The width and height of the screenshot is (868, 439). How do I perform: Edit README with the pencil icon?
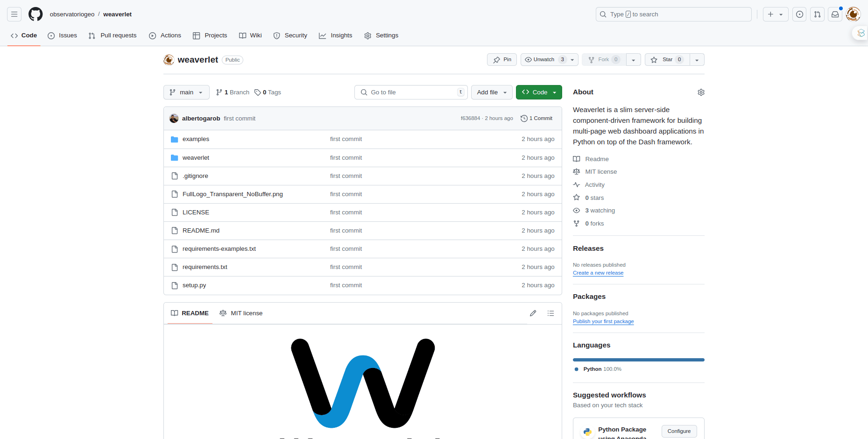[533, 313]
